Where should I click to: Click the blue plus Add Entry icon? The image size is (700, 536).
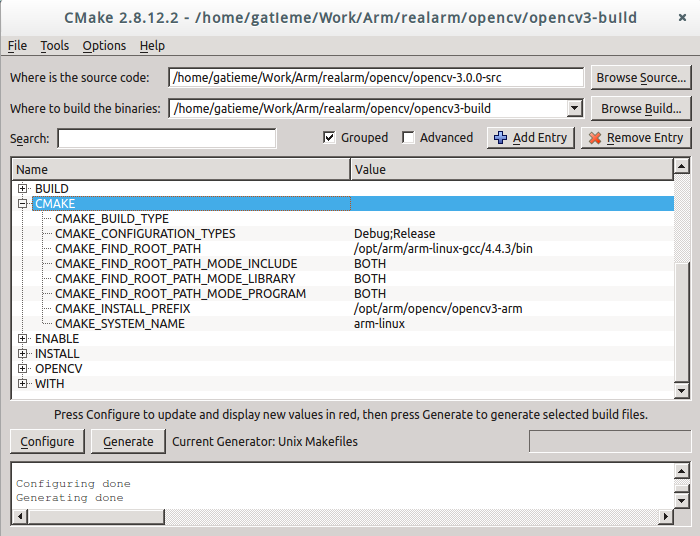(500, 137)
